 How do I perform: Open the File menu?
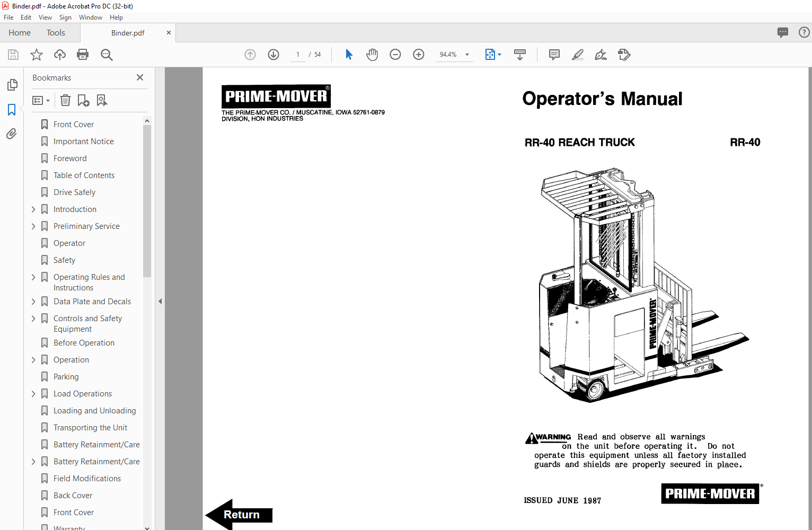[x=8, y=17]
